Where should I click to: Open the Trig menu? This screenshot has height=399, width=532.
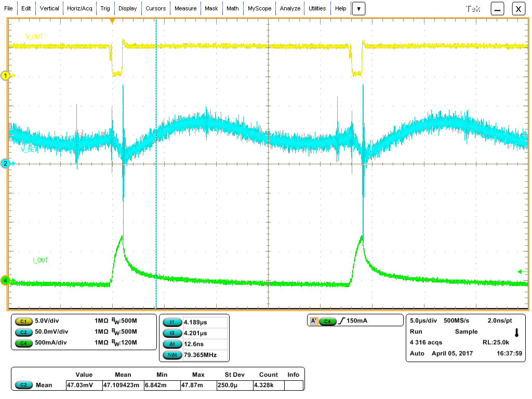105,8
